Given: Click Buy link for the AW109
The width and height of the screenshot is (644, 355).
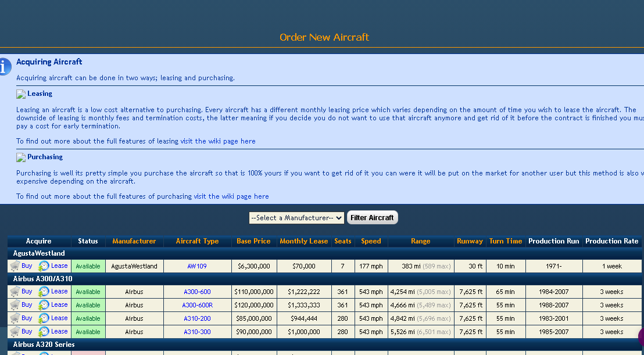Looking at the screenshot, I should (x=27, y=266).
